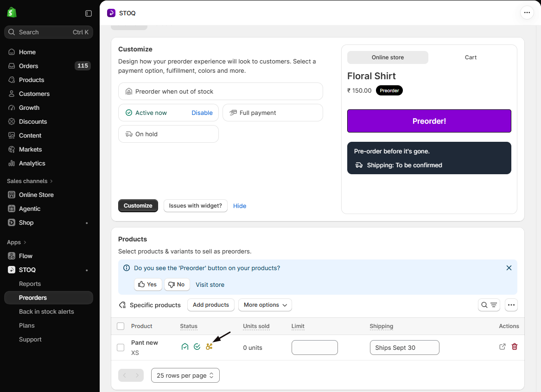Image resolution: width=541 pixels, height=392 pixels.
Task: Switch to the Online store preview tab
Action: tap(388, 57)
